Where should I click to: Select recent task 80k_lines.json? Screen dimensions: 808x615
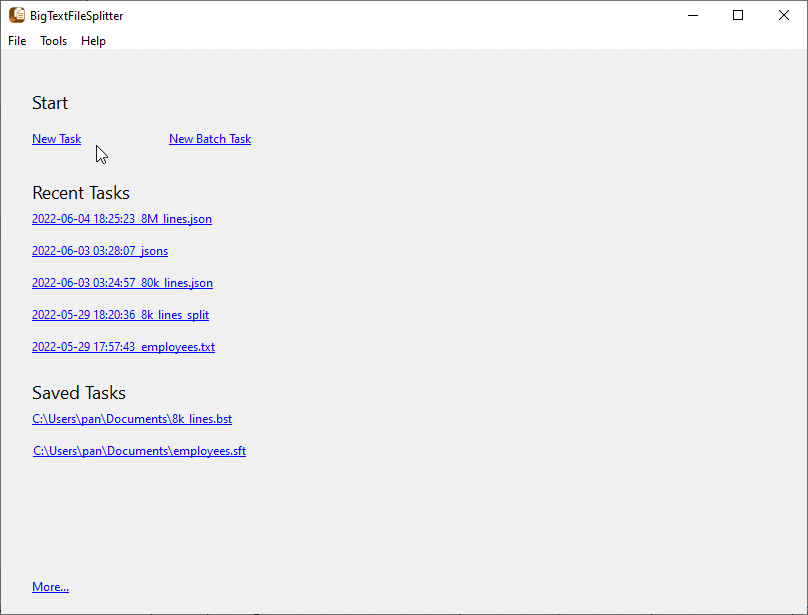coord(122,283)
